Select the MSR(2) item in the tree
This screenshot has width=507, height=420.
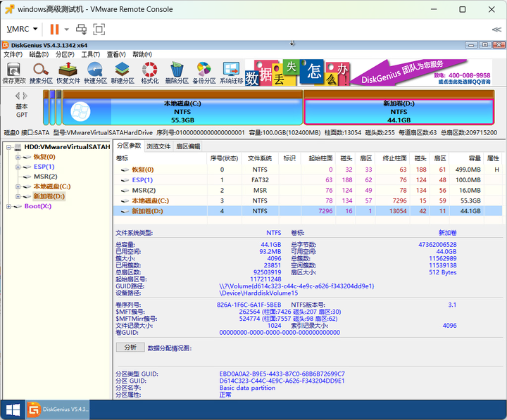click(46, 177)
